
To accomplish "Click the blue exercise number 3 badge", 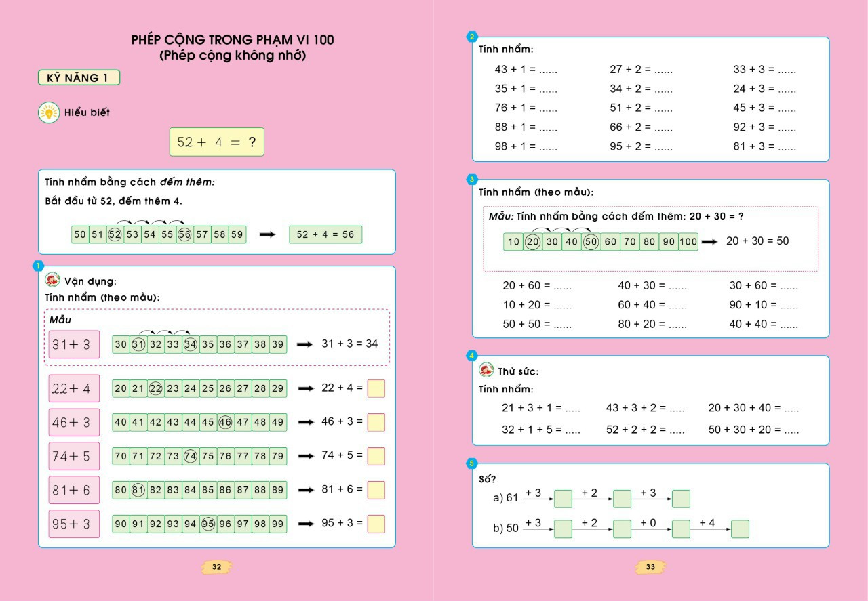I will tap(472, 179).
